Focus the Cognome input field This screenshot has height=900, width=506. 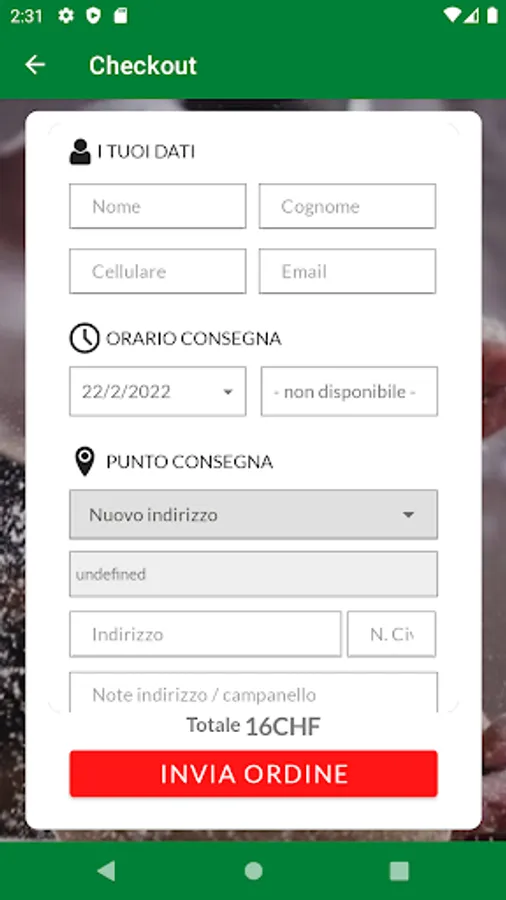[x=347, y=206]
